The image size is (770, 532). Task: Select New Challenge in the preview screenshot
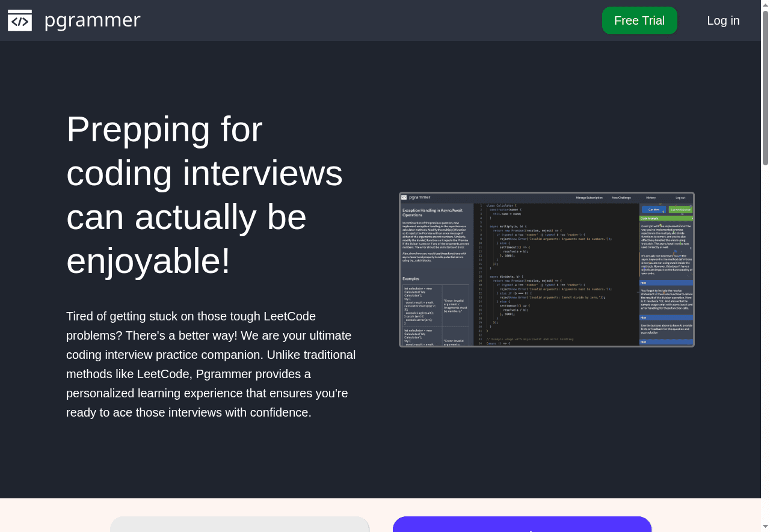[621, 197]
